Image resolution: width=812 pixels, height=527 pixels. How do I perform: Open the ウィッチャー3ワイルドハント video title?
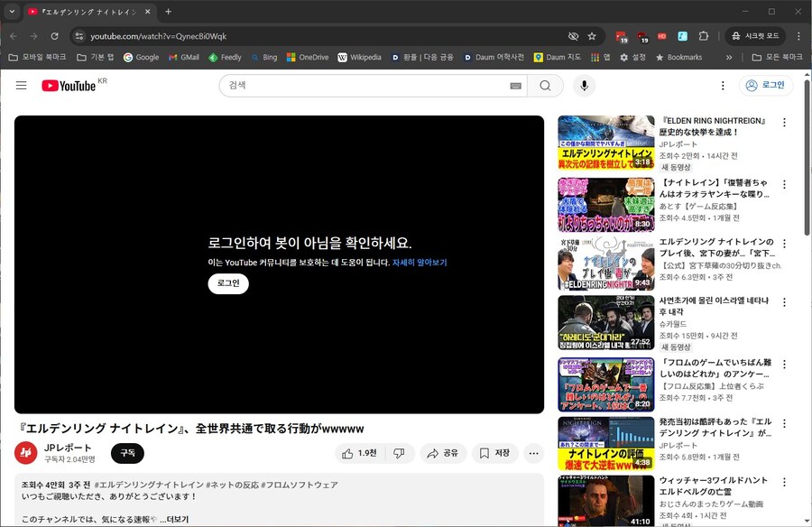point(713,486)
